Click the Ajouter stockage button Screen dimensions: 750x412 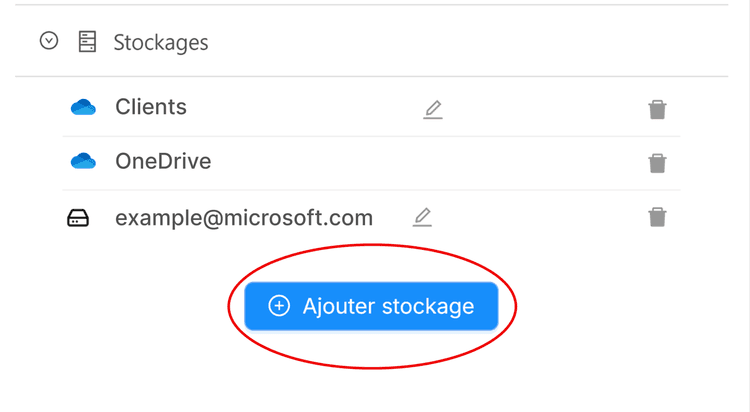(x=371, y=306)
